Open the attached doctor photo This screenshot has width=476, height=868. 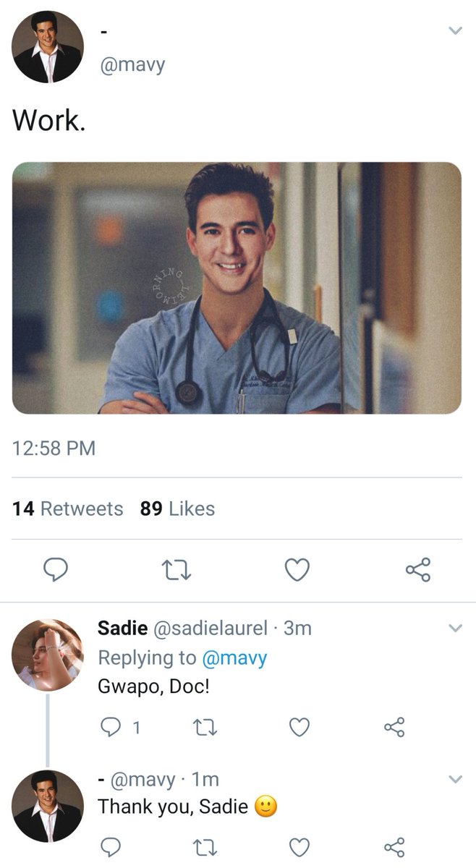(x=237, y=288)
